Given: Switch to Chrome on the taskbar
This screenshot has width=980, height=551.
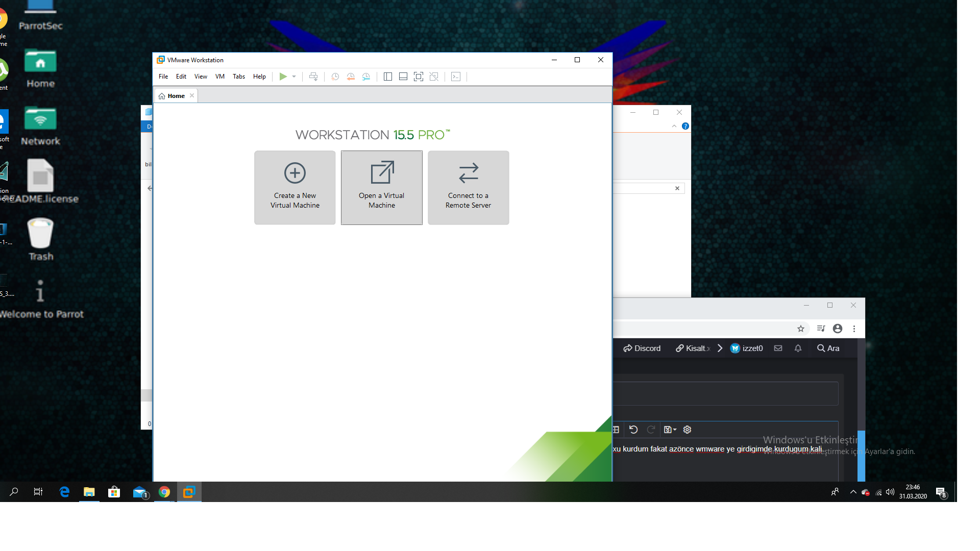Looking at the screenshot, I should pos(164,492).
